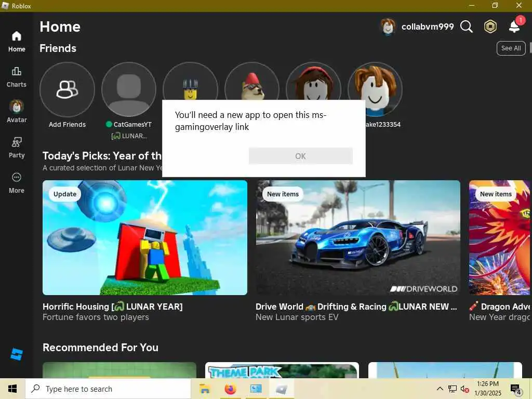
Task: Open the doge friend avatar with red hat
Action: [252, 82]
